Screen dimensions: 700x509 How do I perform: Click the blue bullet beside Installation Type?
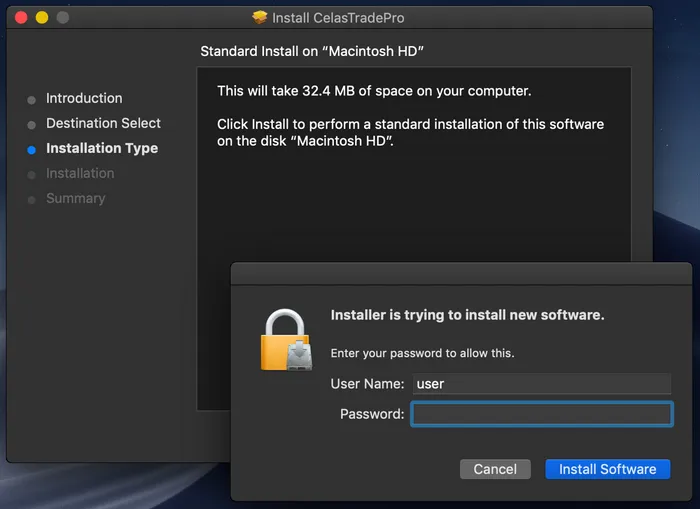(x=32, y=149)
